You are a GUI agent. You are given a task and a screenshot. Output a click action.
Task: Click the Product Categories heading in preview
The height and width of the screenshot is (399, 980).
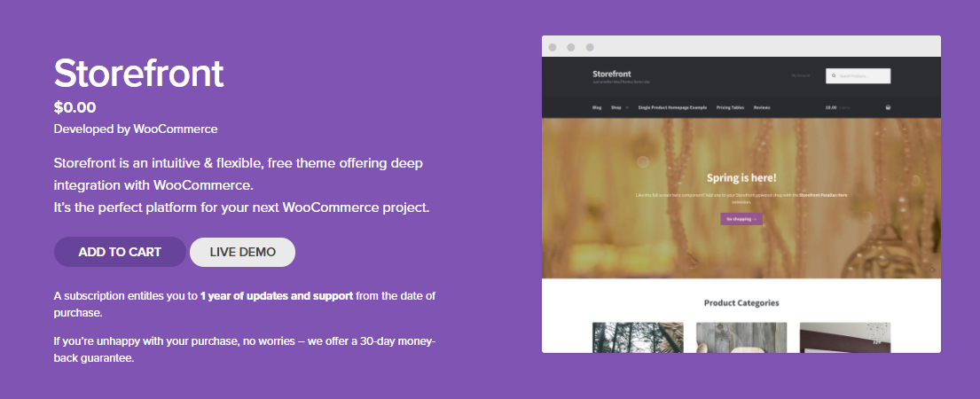coord(741,303)
